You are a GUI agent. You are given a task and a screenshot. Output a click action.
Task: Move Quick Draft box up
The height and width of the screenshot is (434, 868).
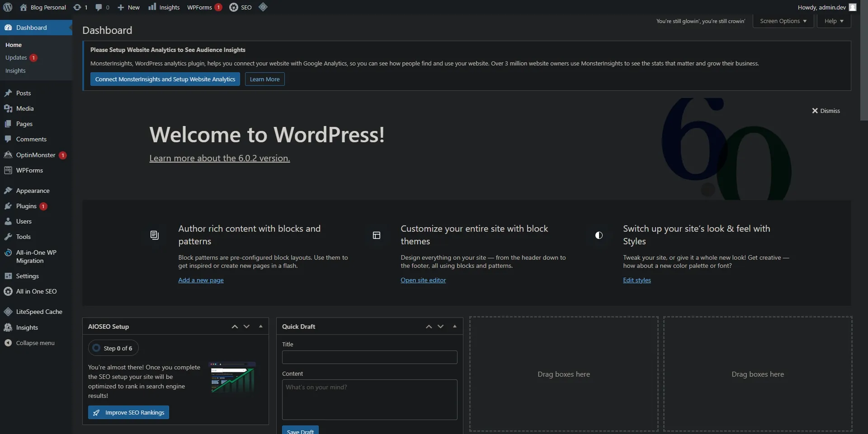click(x=429, y=327)
